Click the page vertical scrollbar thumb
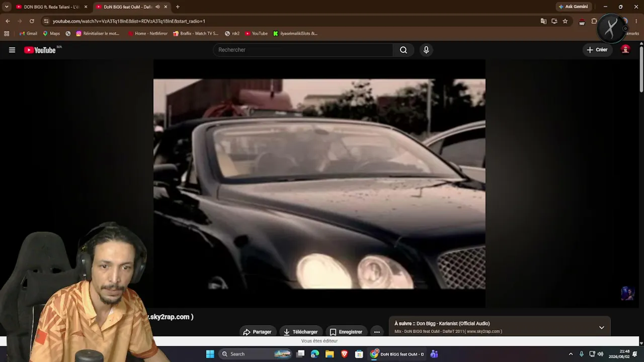 (641, 69)
